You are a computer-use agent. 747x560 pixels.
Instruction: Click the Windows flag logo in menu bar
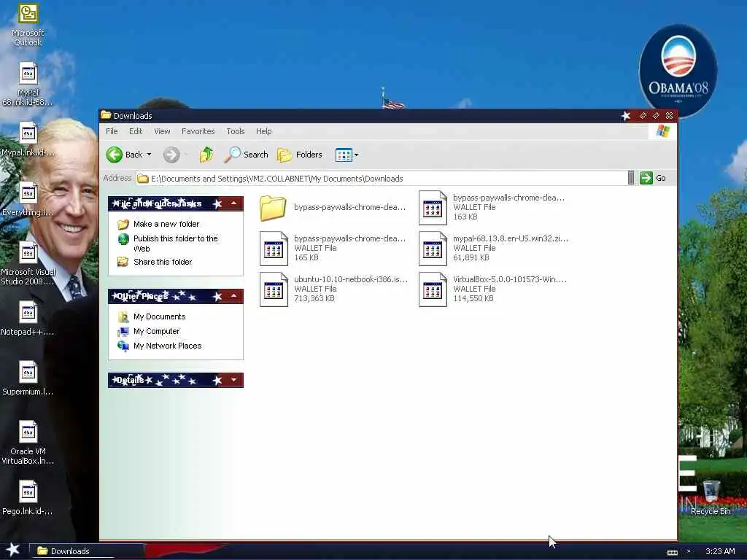pyautogui.click(x=662, y=131)
